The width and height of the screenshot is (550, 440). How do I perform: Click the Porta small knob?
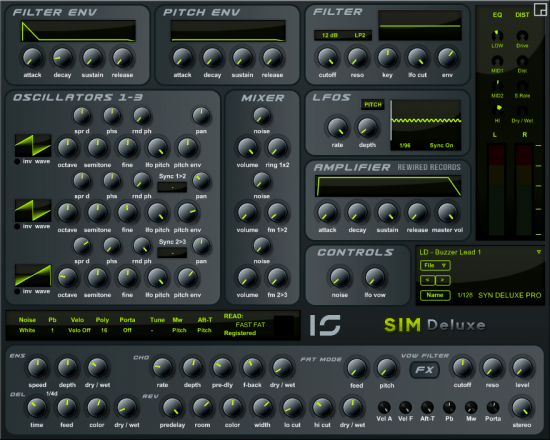[493, 407]
